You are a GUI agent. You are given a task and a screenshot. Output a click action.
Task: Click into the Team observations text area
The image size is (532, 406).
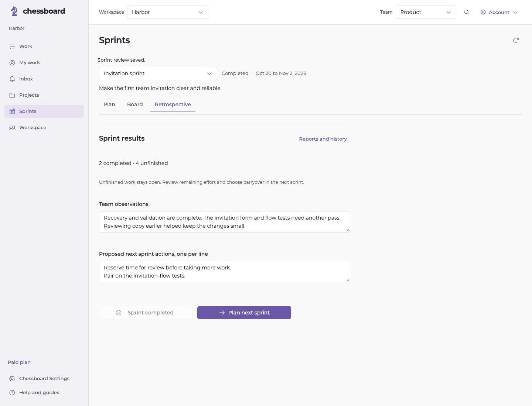(225, 222)
